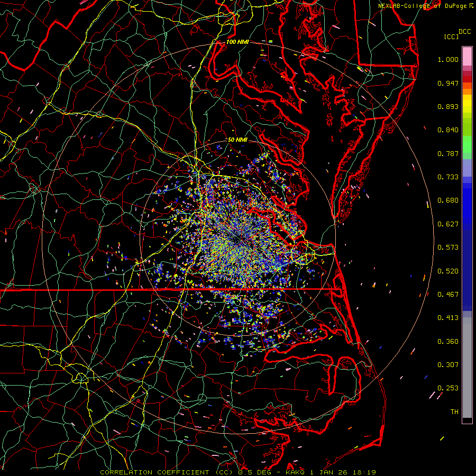Click the 0.680 legend value
The width and height of the screenshot is (476, 476).
(448, 200)
